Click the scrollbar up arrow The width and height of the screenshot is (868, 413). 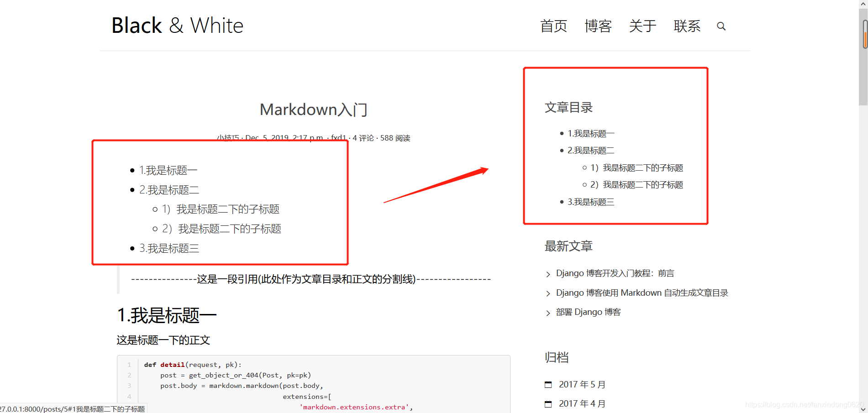click(863, 4)
